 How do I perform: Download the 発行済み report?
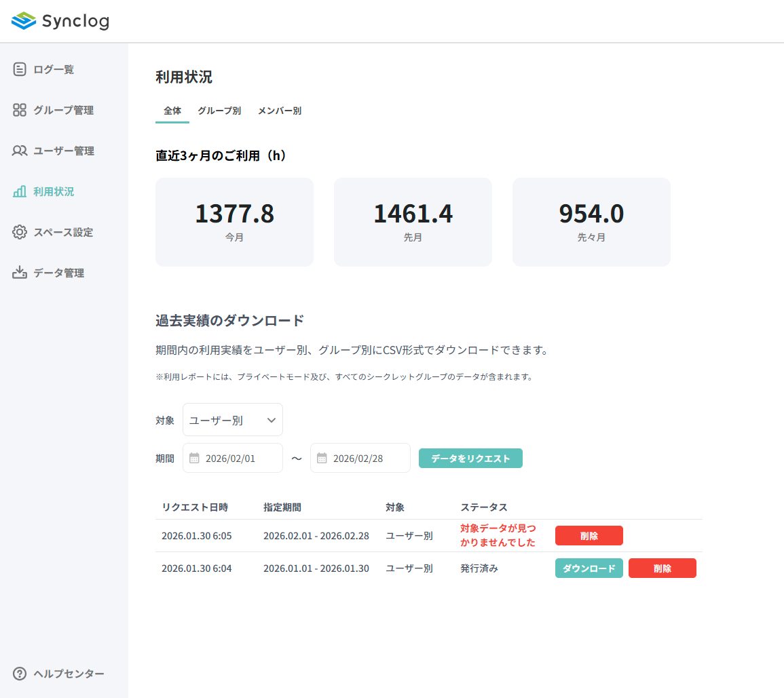click(x=589, y=568)
